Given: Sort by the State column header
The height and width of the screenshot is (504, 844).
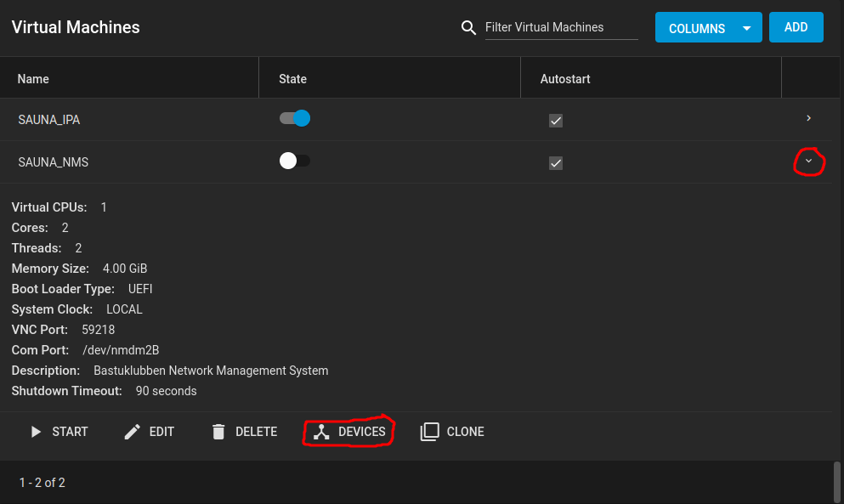Looking at the screenshot, I should click(292, 79).
